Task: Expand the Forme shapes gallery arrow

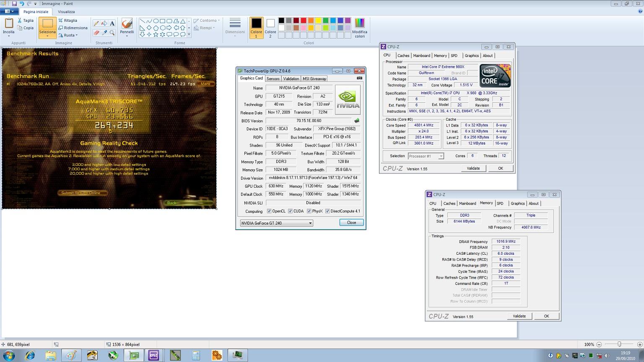Action: 189,34
